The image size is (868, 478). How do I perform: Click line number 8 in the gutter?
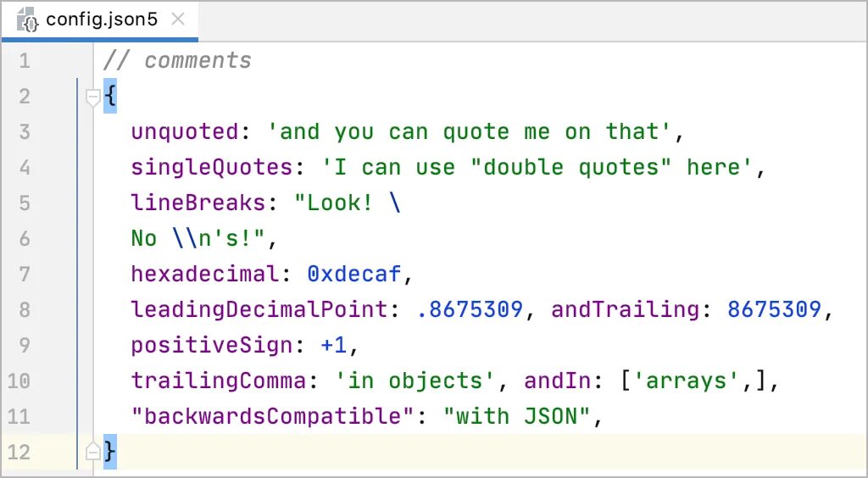[x=25, y=309]
